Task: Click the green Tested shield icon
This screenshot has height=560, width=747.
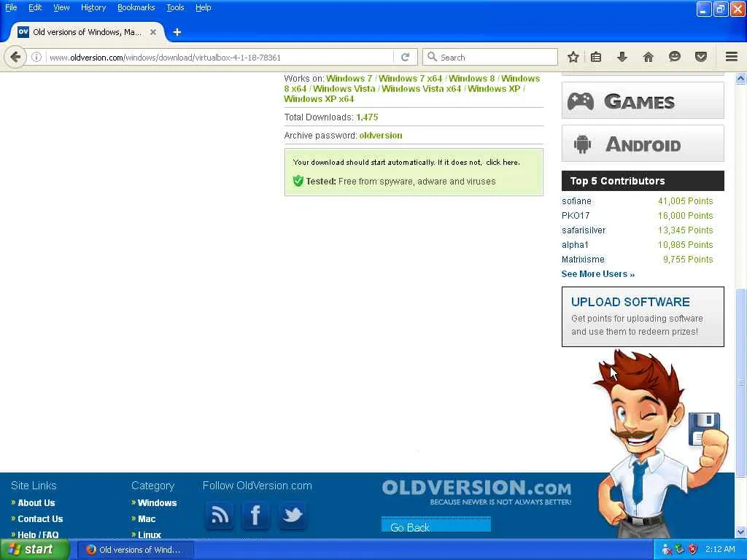Action: coord(298,181)
